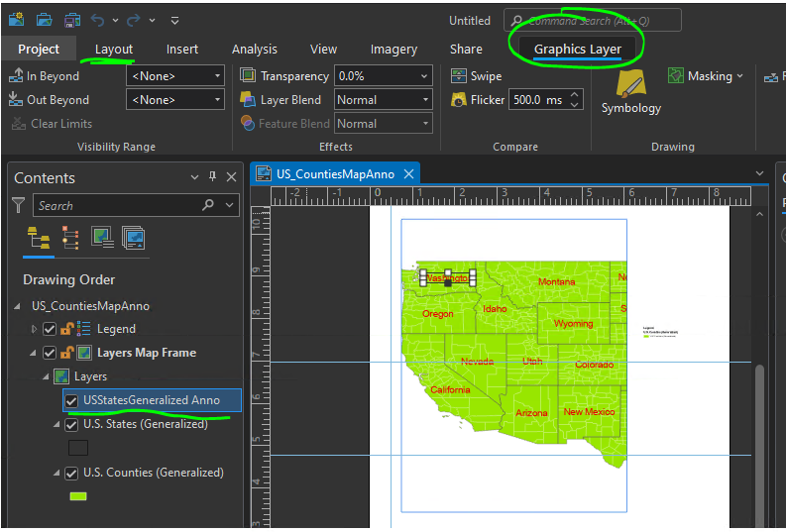Open the Graphics Layer ribbon tab
Screen dimensions: 786x532
(x=577, y=50)
